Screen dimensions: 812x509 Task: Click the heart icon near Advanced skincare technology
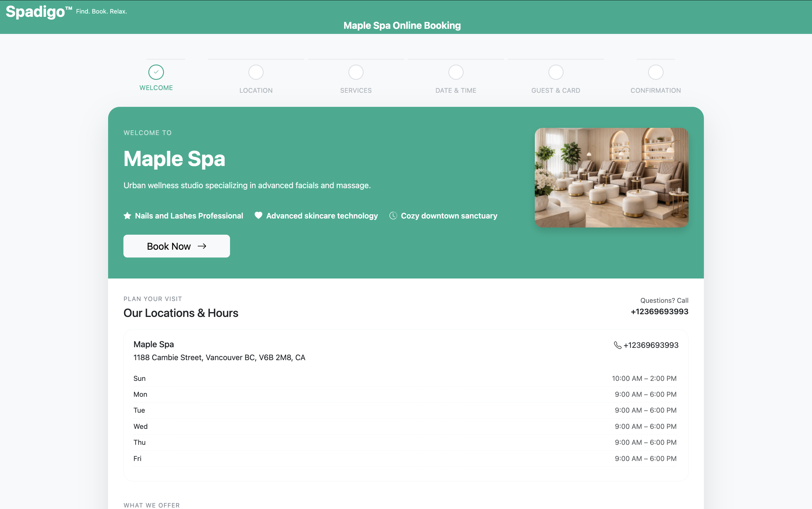tap(258, 215)
